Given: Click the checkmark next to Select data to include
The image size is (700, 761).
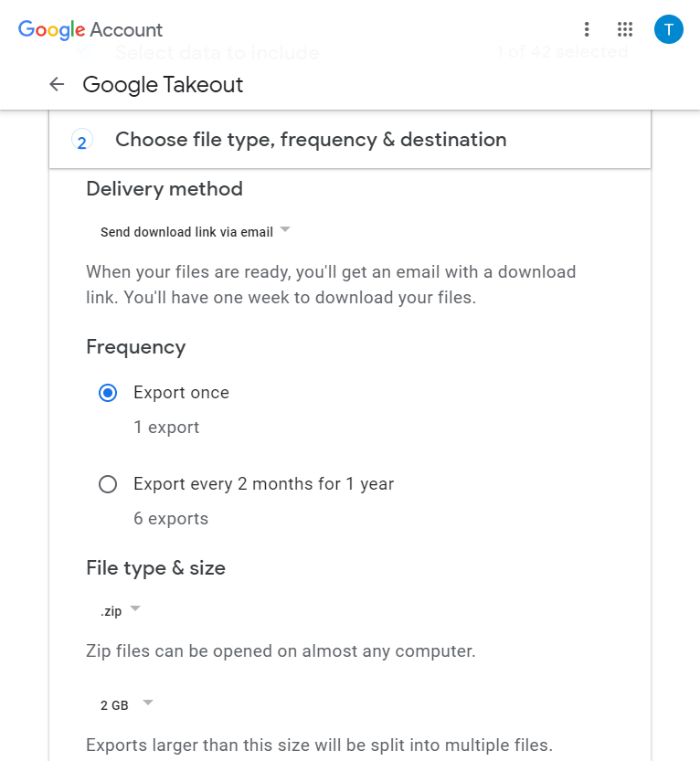Looking at the screenshot, I should click(82, 52).
